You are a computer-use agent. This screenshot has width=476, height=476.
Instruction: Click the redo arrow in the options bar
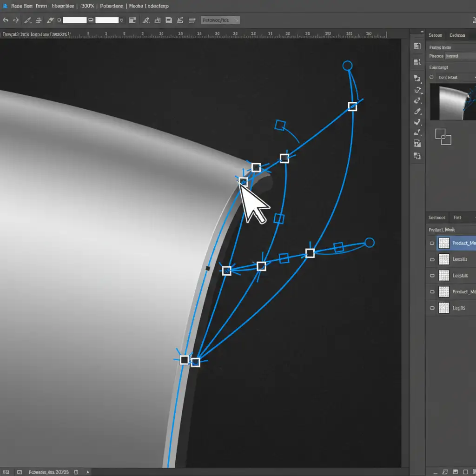point(16,20)
